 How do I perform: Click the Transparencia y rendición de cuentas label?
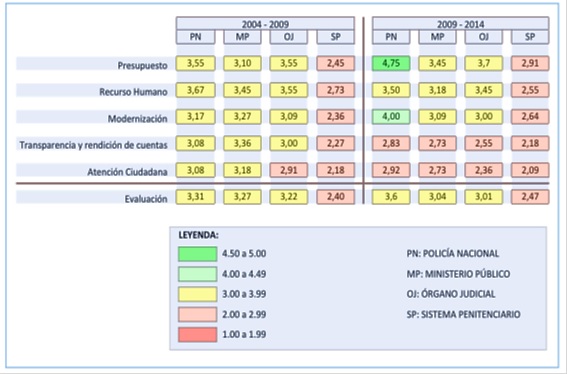point(93,145)
